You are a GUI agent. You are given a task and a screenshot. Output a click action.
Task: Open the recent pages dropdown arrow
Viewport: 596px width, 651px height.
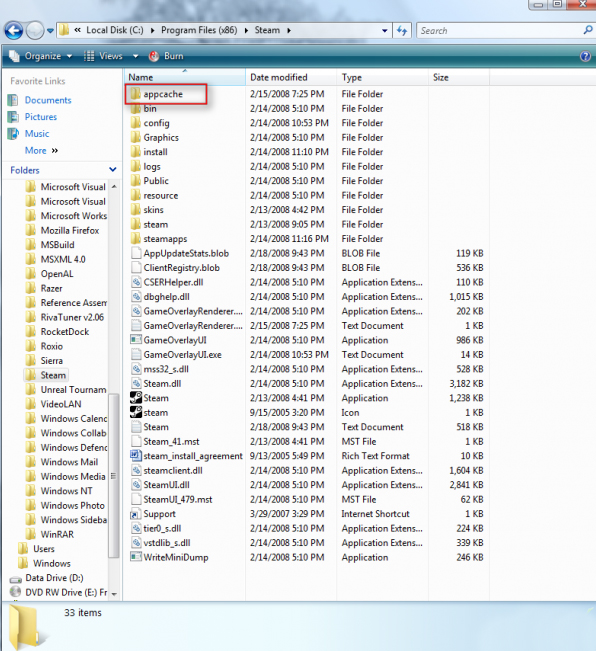tap(50, 31)
